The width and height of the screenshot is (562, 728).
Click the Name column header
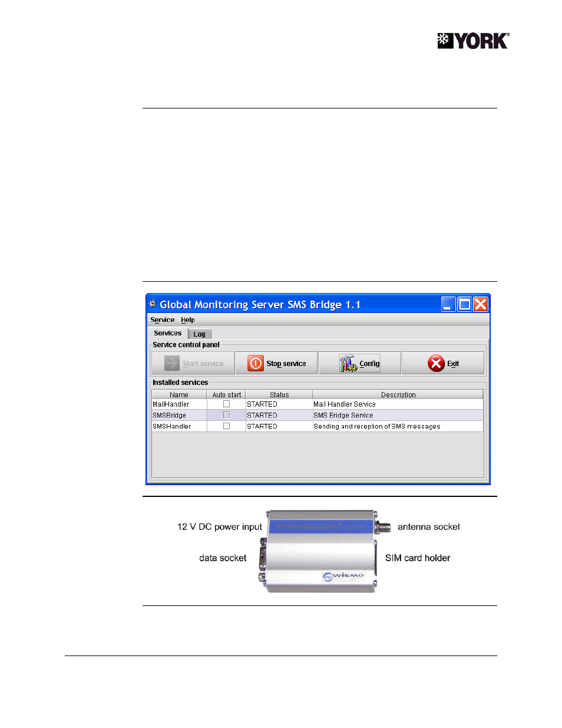[x=179, y=395]
